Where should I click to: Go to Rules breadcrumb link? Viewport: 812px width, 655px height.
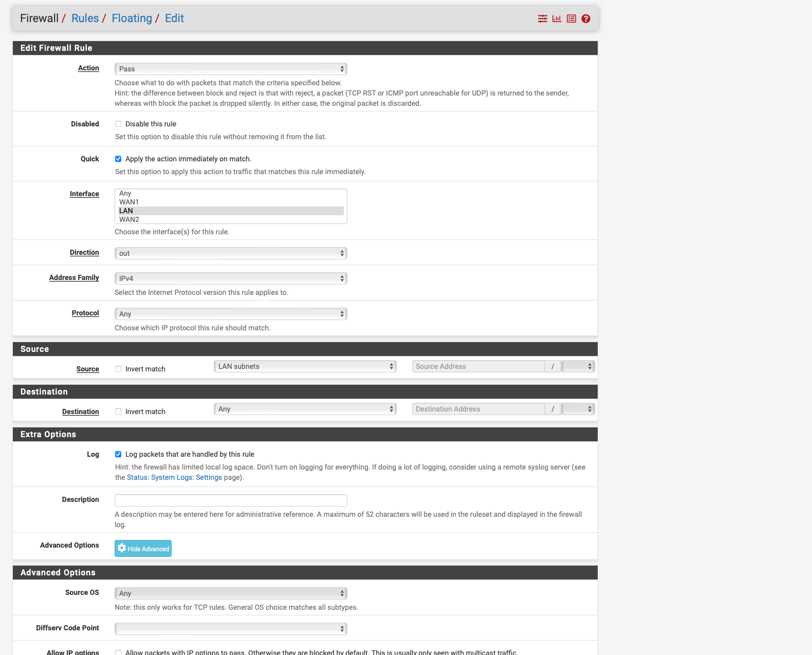(x=85, y=18)
